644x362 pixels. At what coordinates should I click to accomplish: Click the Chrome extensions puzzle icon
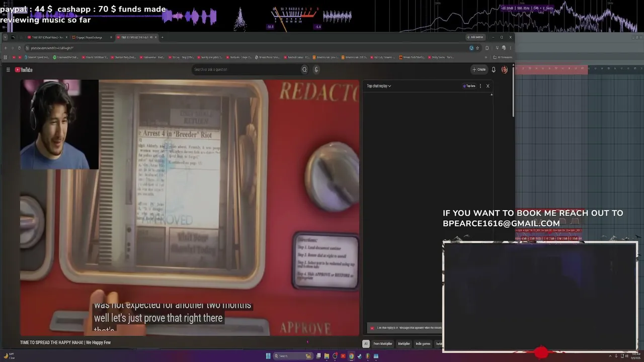point(487,48)
